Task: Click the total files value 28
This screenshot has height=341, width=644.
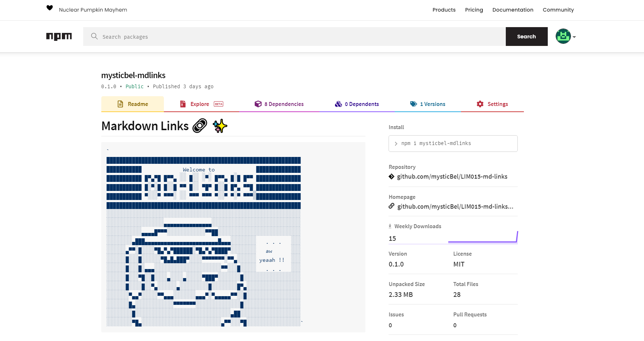Action: click(x=457, y=295)
